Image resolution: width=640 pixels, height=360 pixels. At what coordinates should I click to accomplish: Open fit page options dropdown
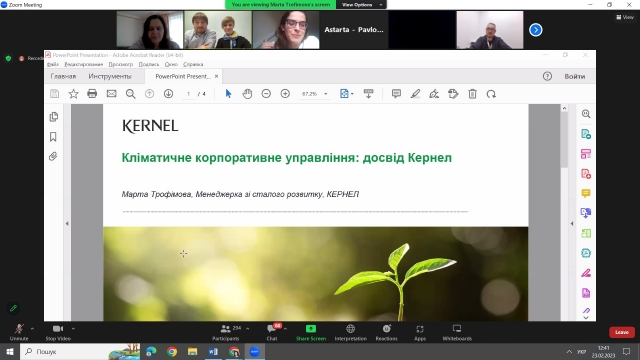347,94
